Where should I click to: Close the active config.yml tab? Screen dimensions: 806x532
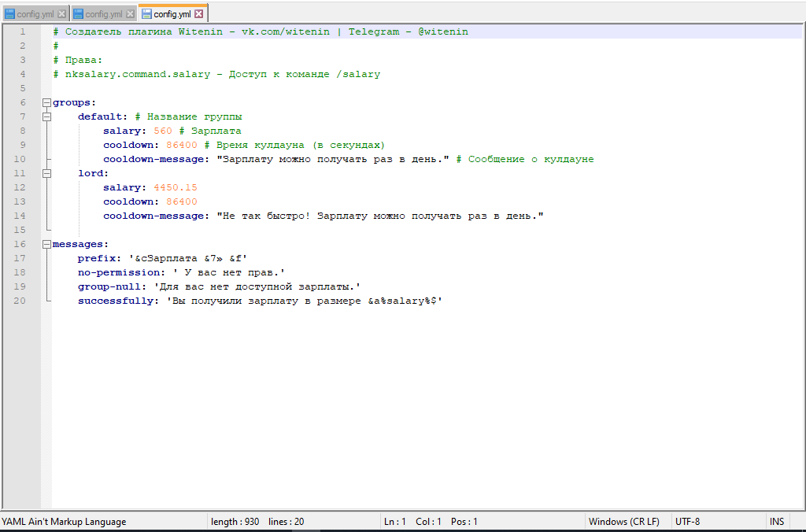[x=199, y=14]
